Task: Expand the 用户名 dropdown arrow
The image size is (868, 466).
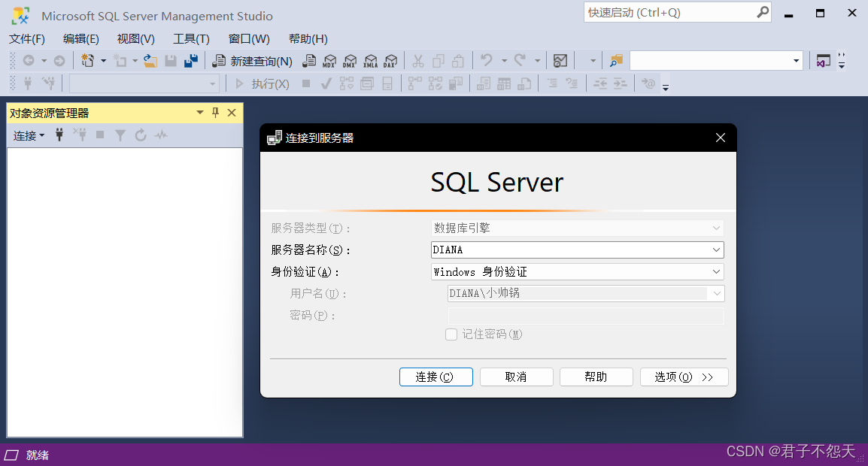Action: tap(717, 293)
